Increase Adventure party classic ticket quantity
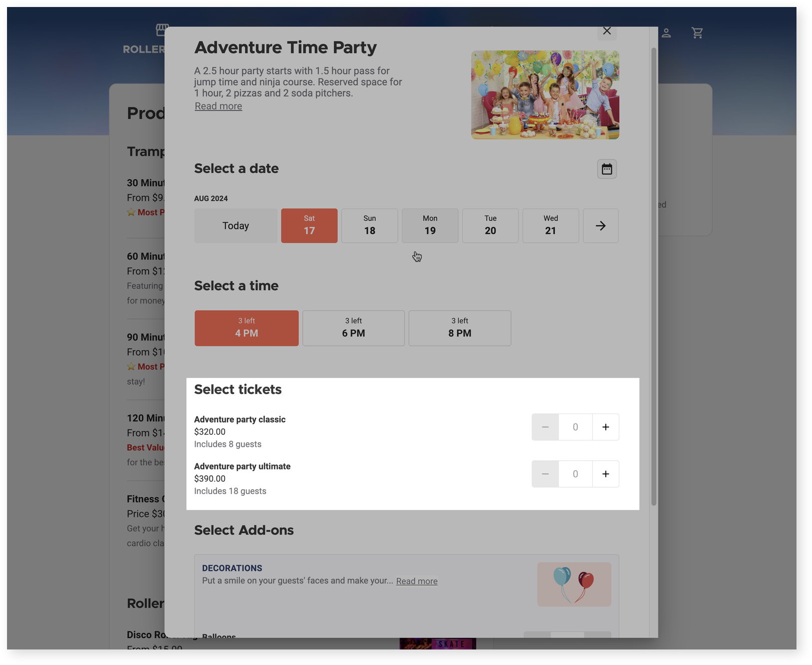Image resolution: width=812 pixels, height=665 pixels. click(605, 427)
